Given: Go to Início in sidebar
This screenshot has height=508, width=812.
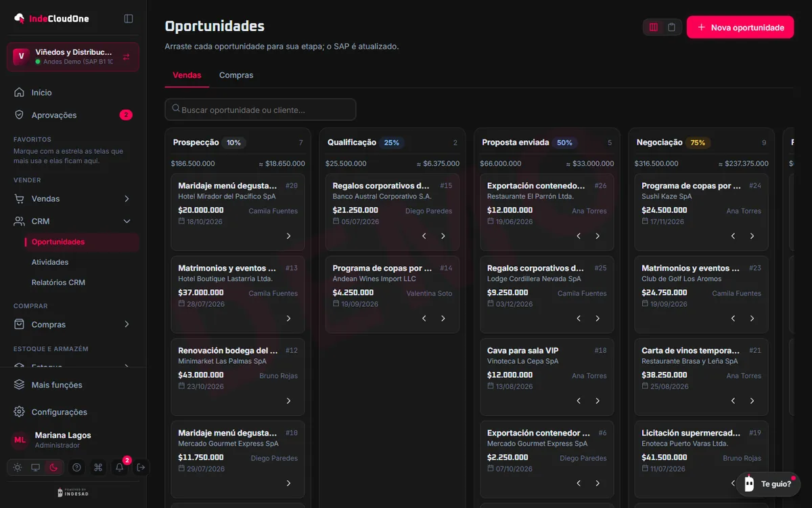Looking at the screenshot, I should click(x=72, y=92).
